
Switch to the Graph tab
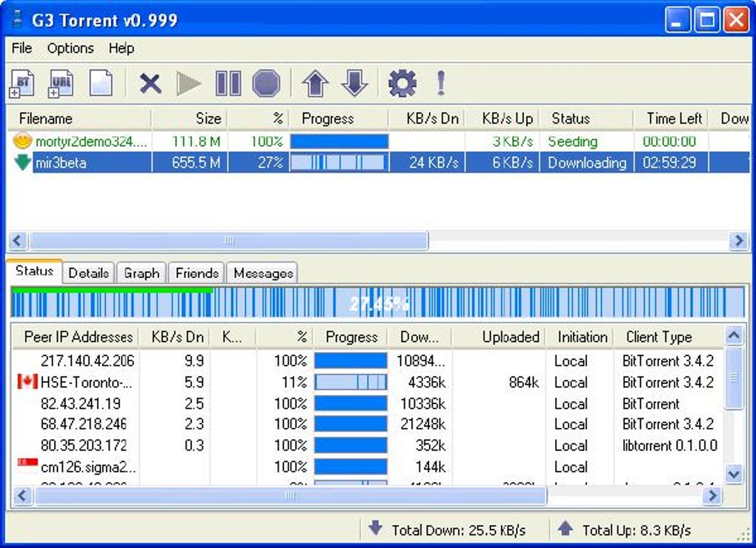142,273
